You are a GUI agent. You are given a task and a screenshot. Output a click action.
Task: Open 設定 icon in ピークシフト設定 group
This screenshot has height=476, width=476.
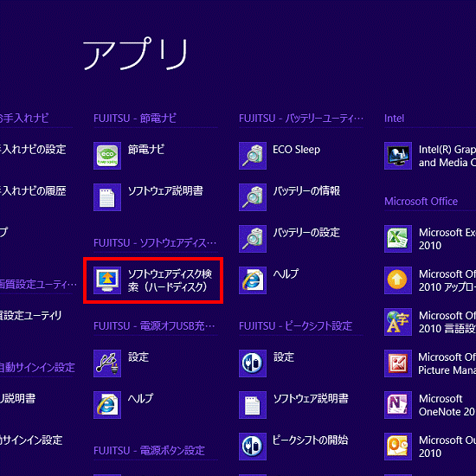point(253,363)
